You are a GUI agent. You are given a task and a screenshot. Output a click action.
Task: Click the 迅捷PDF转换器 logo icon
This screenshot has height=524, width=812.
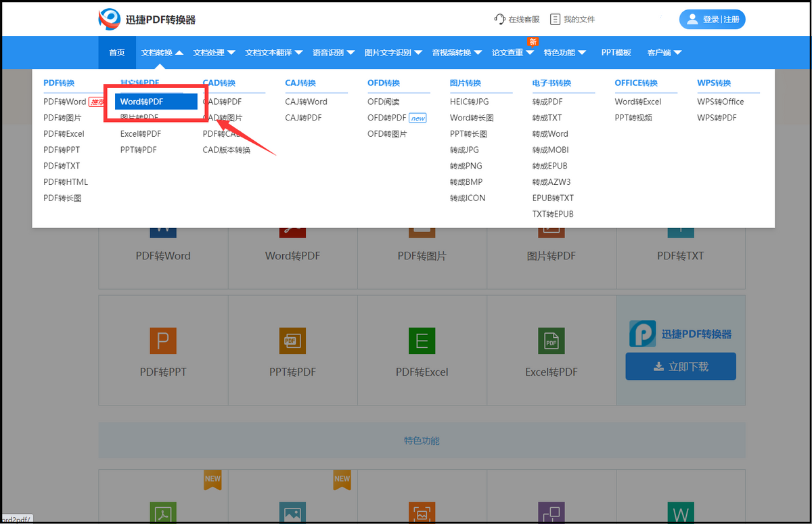pyautogui.click(x=109, y=20)
